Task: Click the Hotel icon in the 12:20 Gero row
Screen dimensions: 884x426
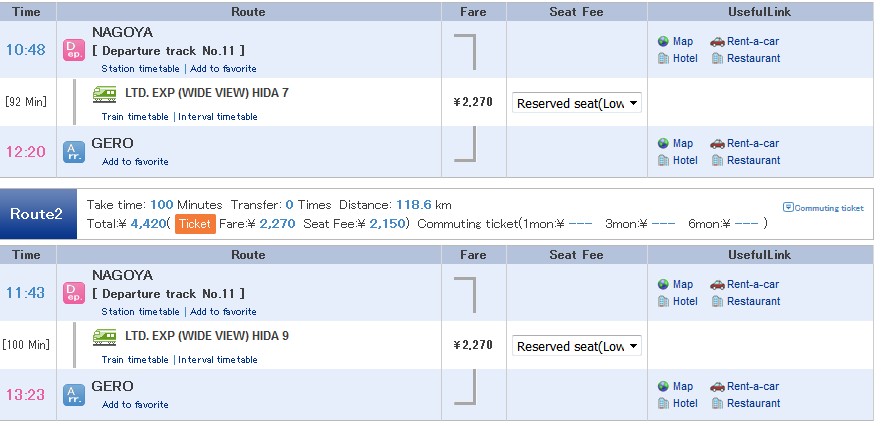Action: click(x=664, y=160)
